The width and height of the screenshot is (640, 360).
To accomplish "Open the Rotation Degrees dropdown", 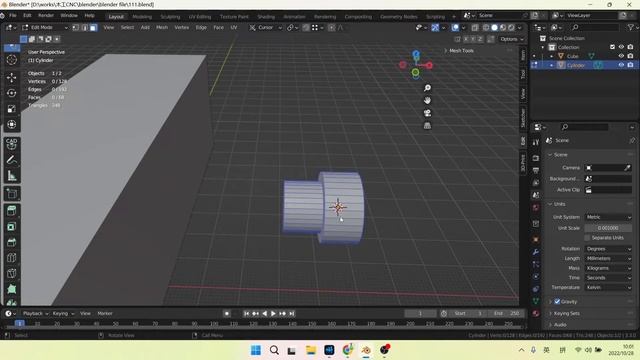I will (608, 249).
